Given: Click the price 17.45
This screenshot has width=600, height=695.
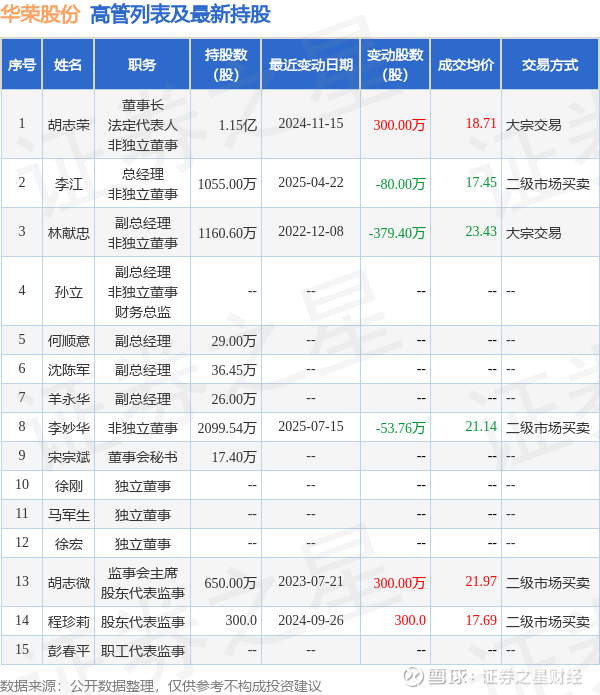Looking at the screenshot, I should [x=481, y=182].
